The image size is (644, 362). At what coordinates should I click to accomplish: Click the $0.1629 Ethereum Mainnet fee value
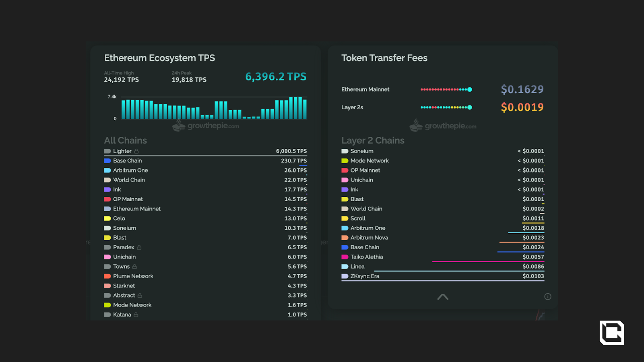pyautogui.click(x=522, y=90)
